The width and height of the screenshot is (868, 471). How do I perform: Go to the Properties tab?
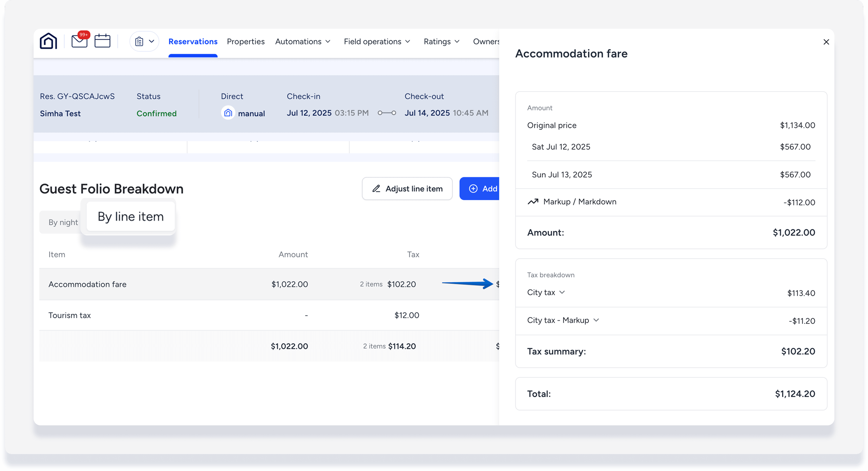click(x=246, y=41)
